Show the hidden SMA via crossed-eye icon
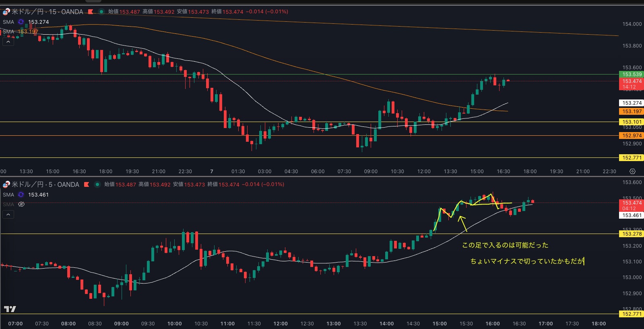The image size is (644, 329). 21,204
